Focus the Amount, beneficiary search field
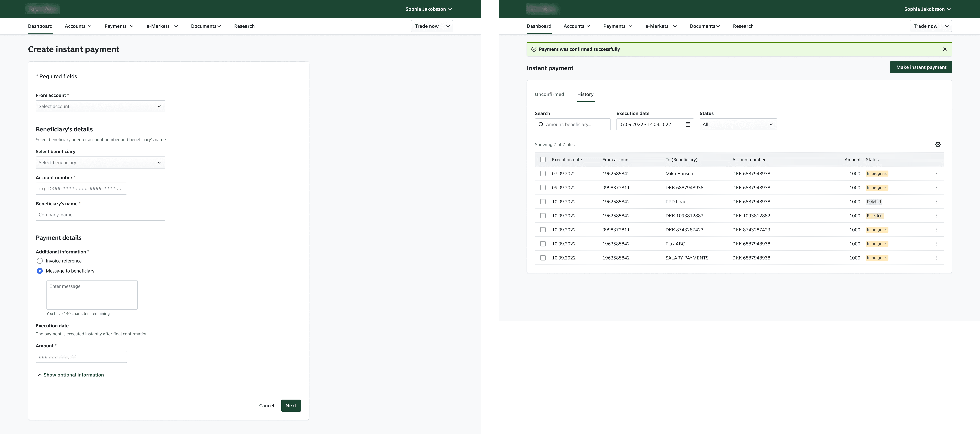The height and width of the screenshot is (434, 980). click(573, 125)
